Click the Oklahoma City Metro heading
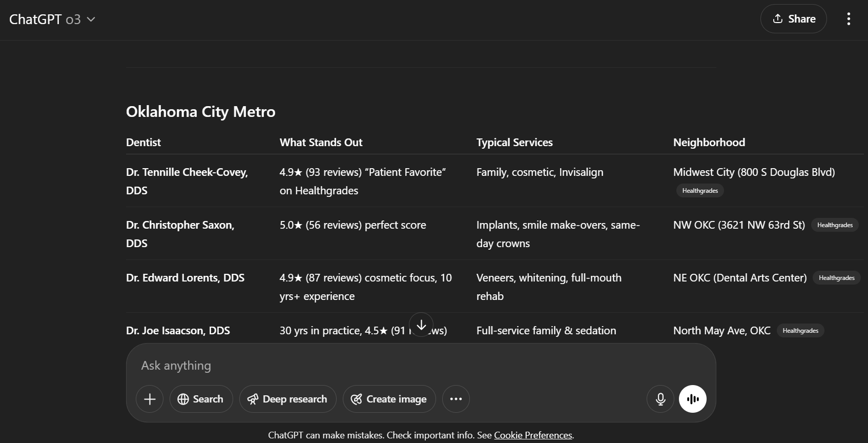This screenshot has width=868, height=443. pyautogui.click(x=201, y=112)
